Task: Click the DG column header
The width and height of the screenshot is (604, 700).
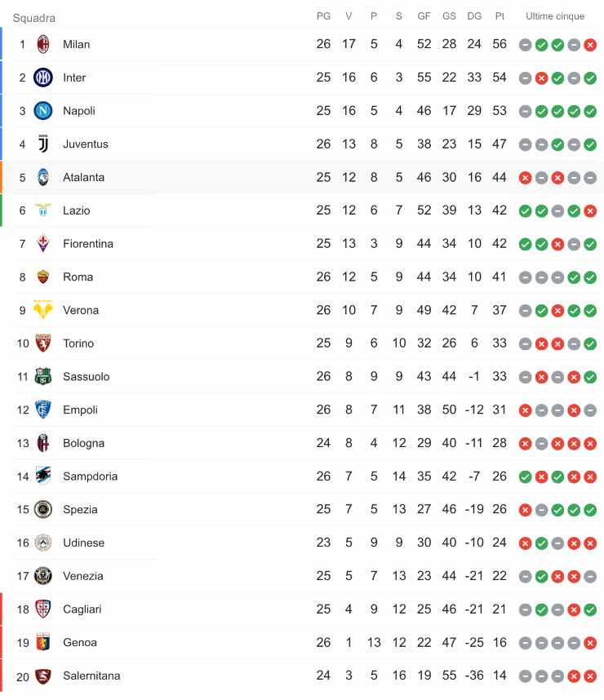Action: (474, 16)
